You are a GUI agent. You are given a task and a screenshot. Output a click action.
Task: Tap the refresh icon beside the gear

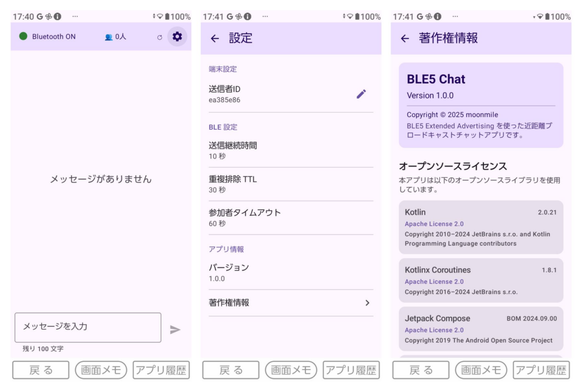tap(160, 37)
